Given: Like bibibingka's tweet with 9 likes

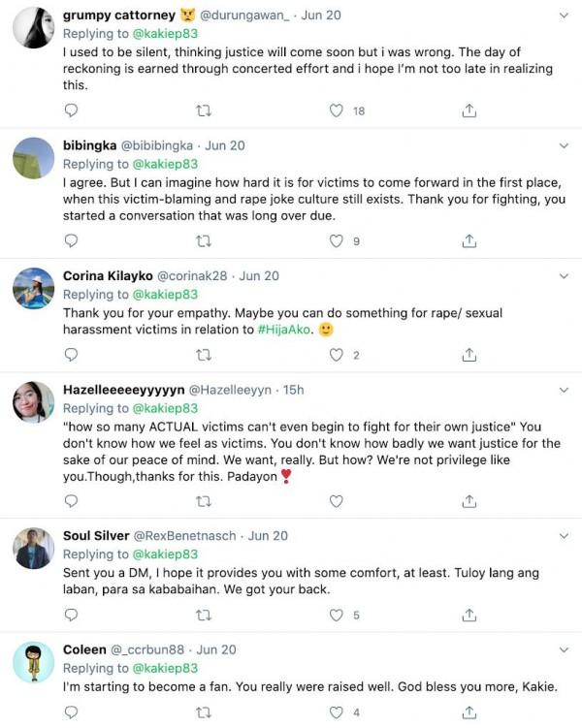Looking at the screenshot, I should coord(337,240).
